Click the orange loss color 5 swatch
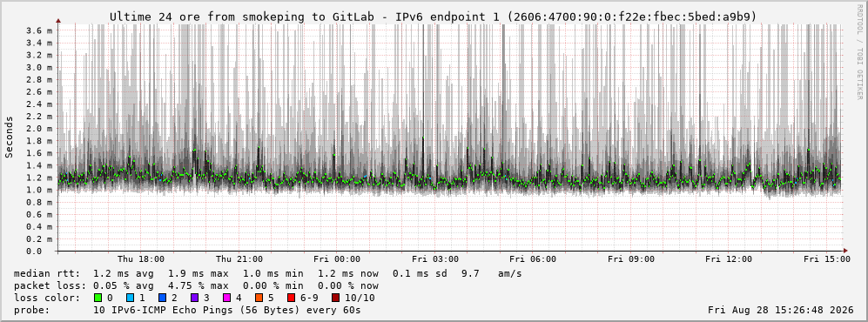868x322 pixels. point(259,298)
